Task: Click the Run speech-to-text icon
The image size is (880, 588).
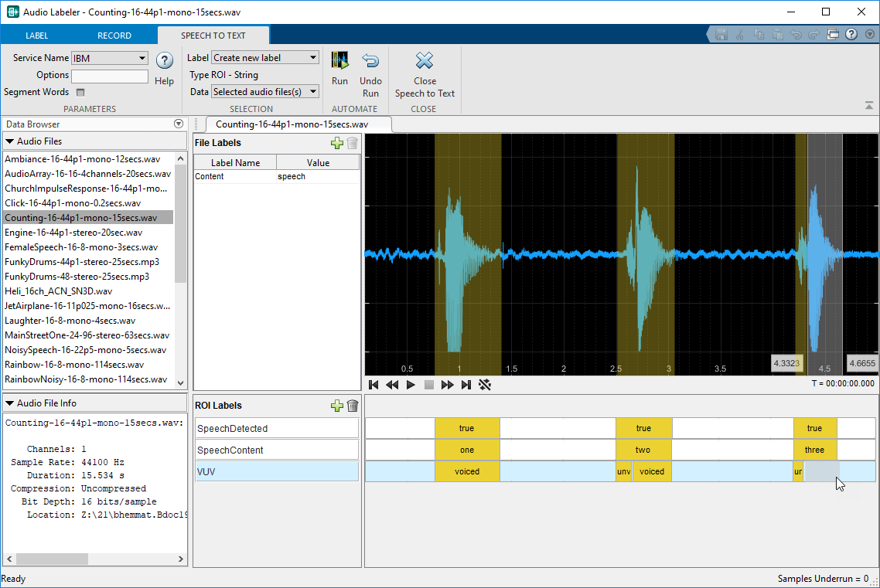Action: [x=339, y=62]
